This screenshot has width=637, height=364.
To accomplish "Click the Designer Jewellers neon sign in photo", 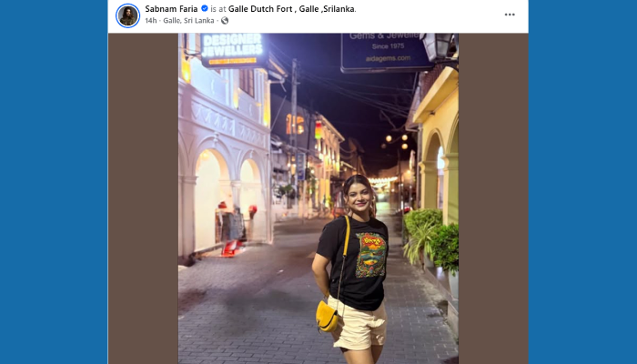I will pos(233,49).
